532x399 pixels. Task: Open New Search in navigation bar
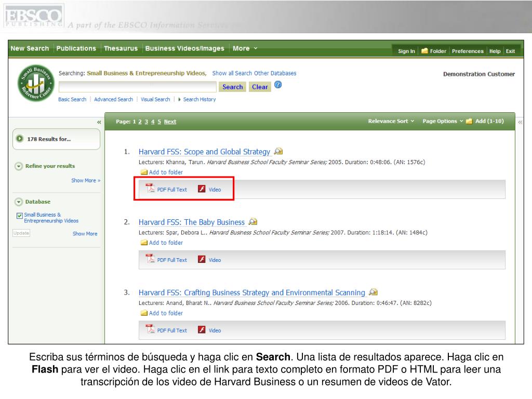coord(30,48)
